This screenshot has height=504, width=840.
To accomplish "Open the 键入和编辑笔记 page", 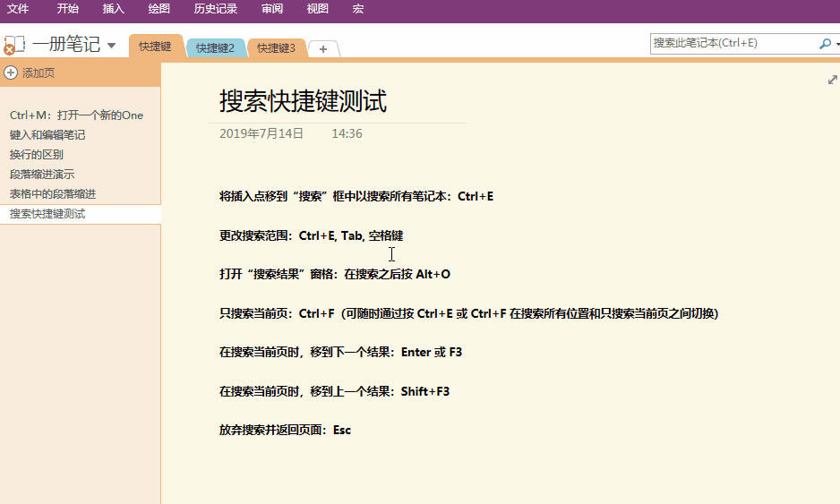I will [x=47, y=135].
